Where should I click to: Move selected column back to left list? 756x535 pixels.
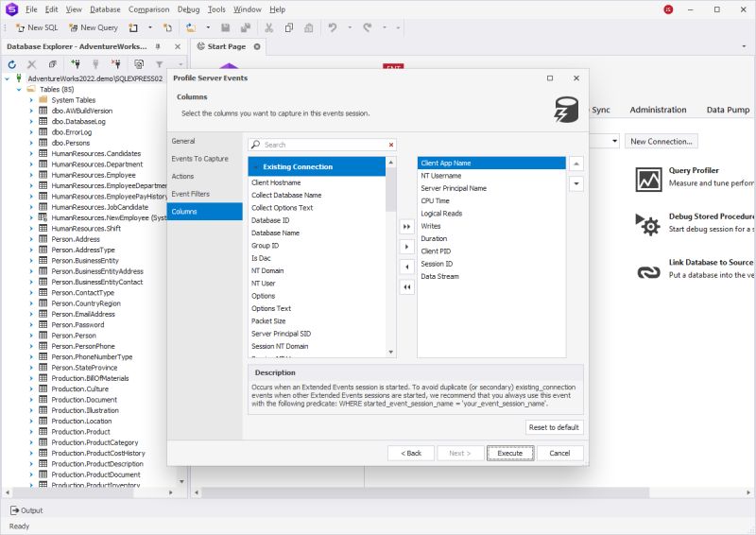pyautogui.click(x=407, y=267)
